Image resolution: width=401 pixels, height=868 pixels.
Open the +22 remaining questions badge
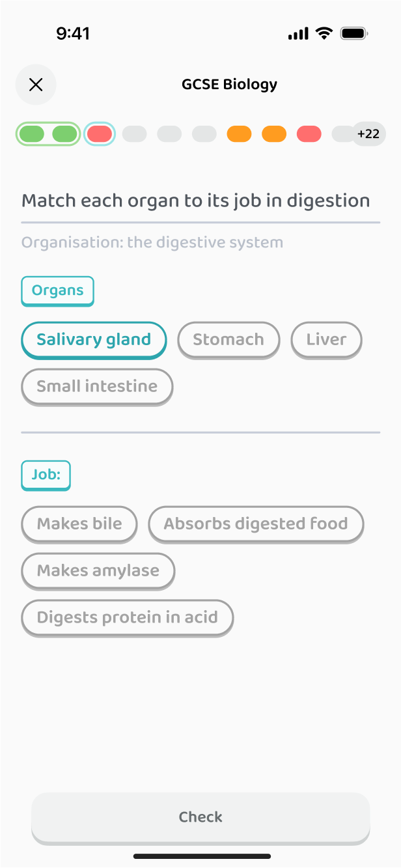[368, 134]
